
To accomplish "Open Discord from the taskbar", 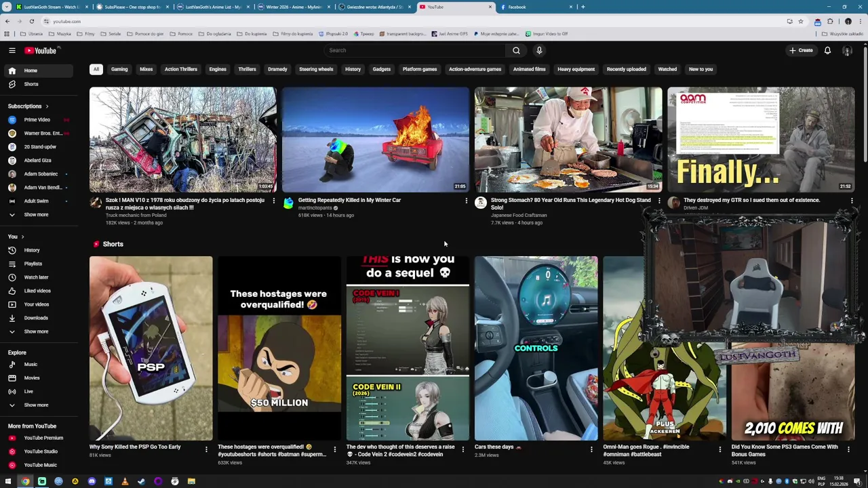I will pos(92,481).
